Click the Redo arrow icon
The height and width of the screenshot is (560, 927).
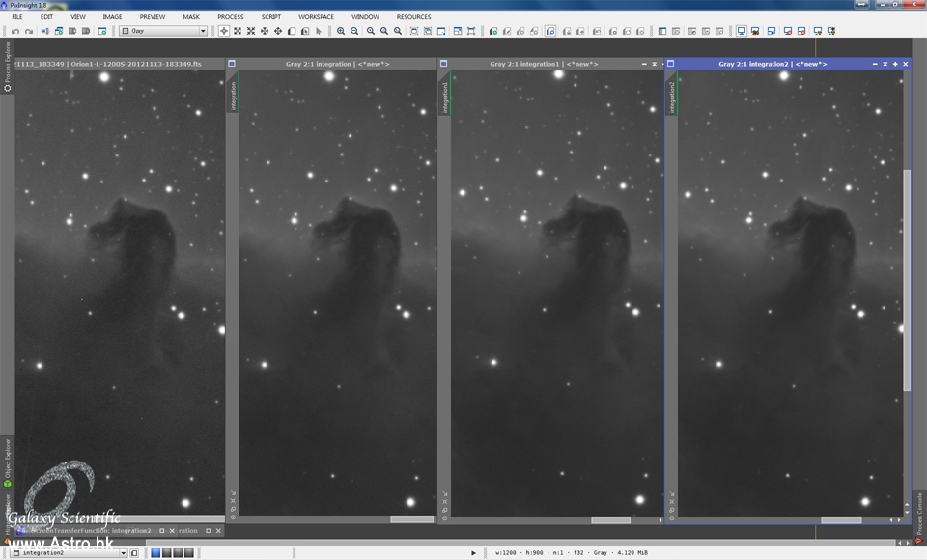29,31
